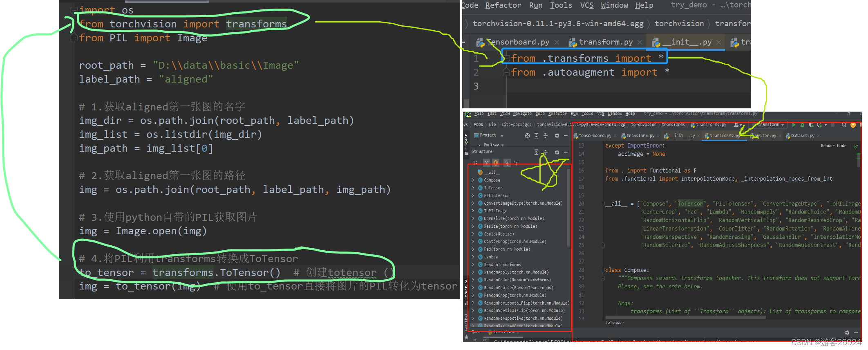
Task: Toggle Sort Alphabetically in Structure toolbar
Action: pyautogui.click(x=475, y=163)
